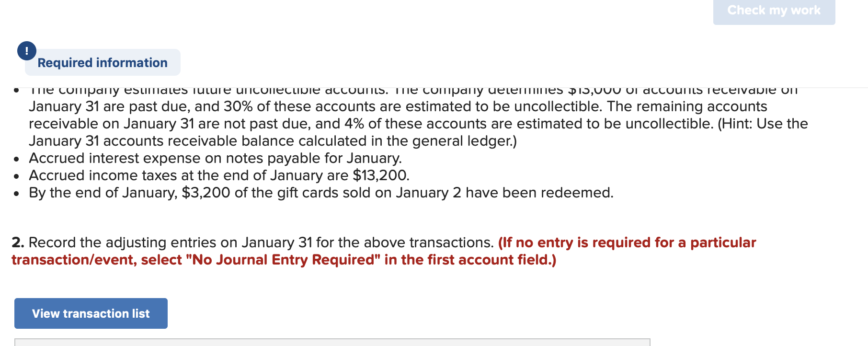Click the gray panel bar below View transaction list
Image resolution: width=868 pixels, height=346 pixels.
click(x=331, y=341)
